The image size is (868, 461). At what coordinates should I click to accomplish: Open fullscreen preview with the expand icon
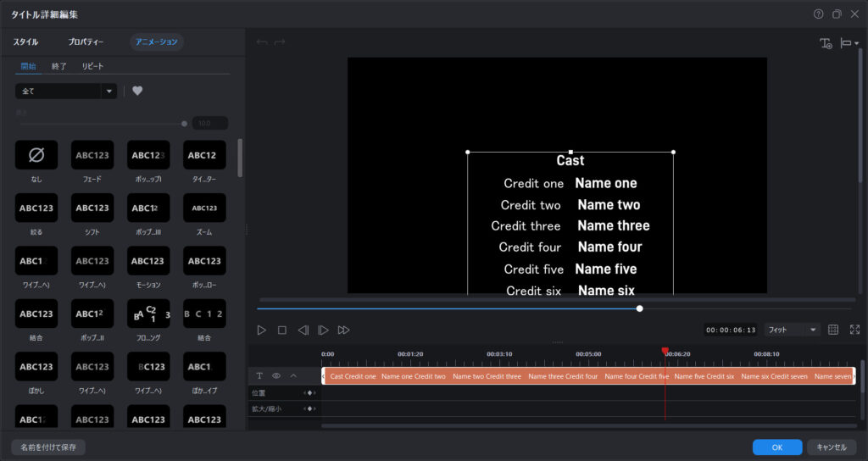point(854,330)
